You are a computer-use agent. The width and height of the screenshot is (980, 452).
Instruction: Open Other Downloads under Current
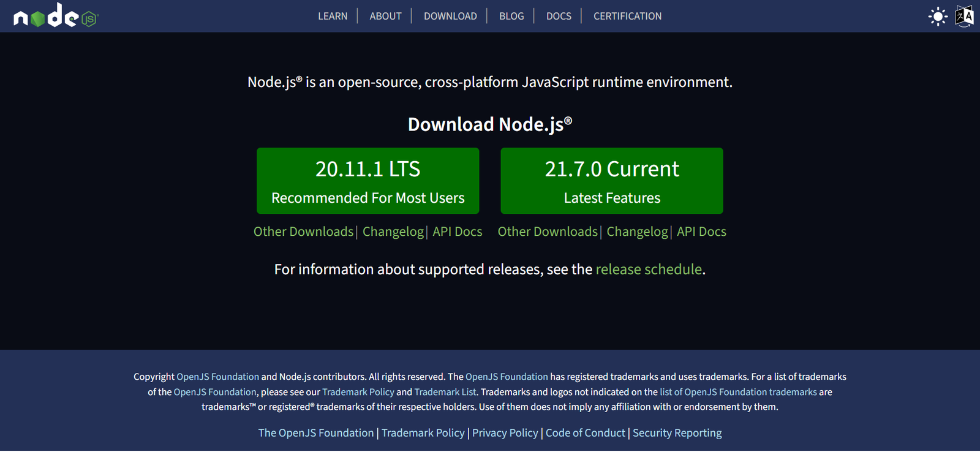tap(548, 232)
